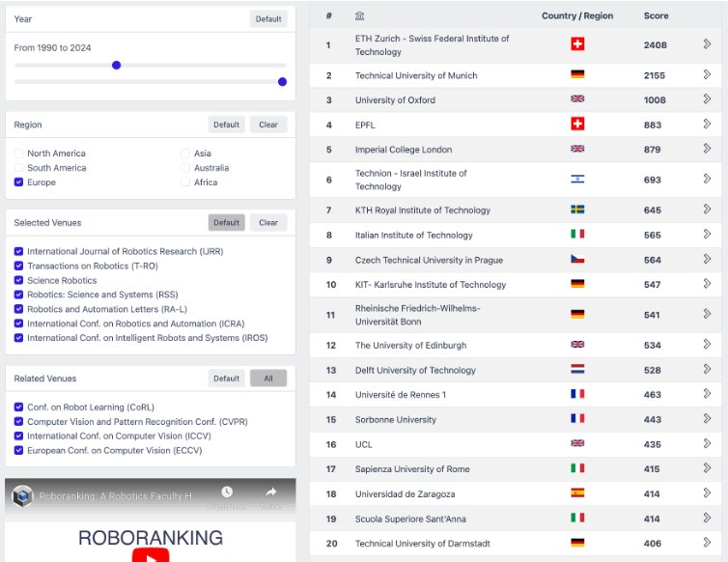Expand Technical University of Munich row chevron
Viewport: 728px width, 562px height.
[x=707, y=74]
